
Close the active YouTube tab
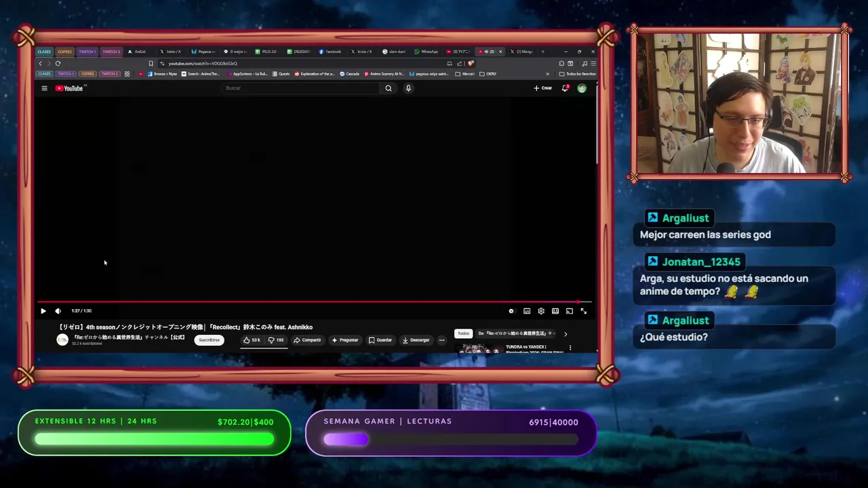(500, 52)
